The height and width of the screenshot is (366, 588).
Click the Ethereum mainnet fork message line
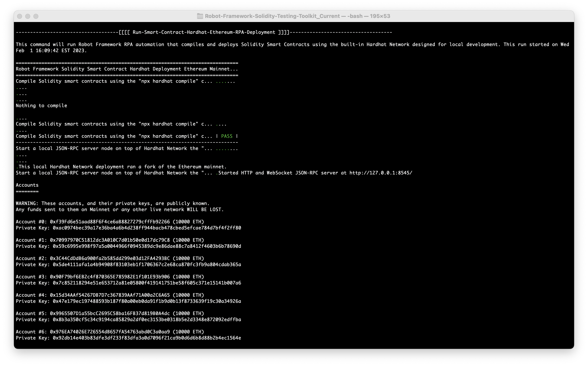pyautogui.click(x=122, y=167)
